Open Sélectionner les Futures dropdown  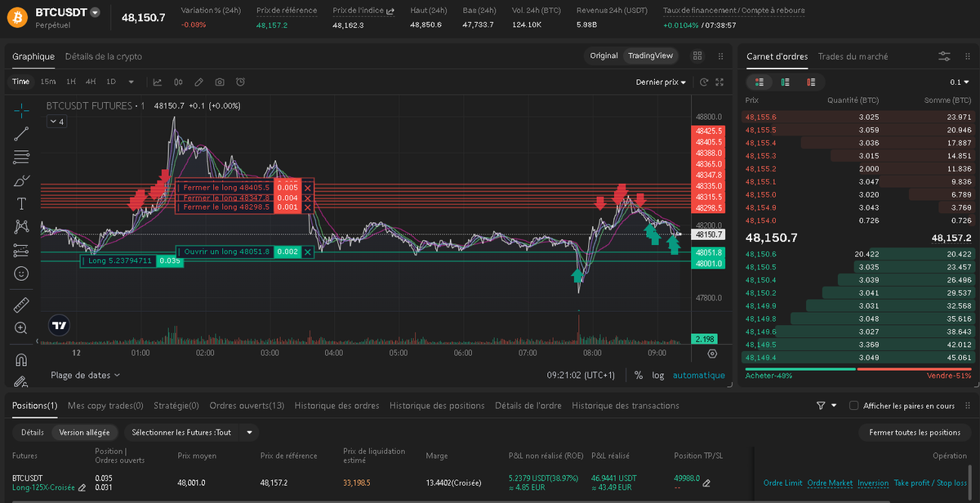click(192, 433)
